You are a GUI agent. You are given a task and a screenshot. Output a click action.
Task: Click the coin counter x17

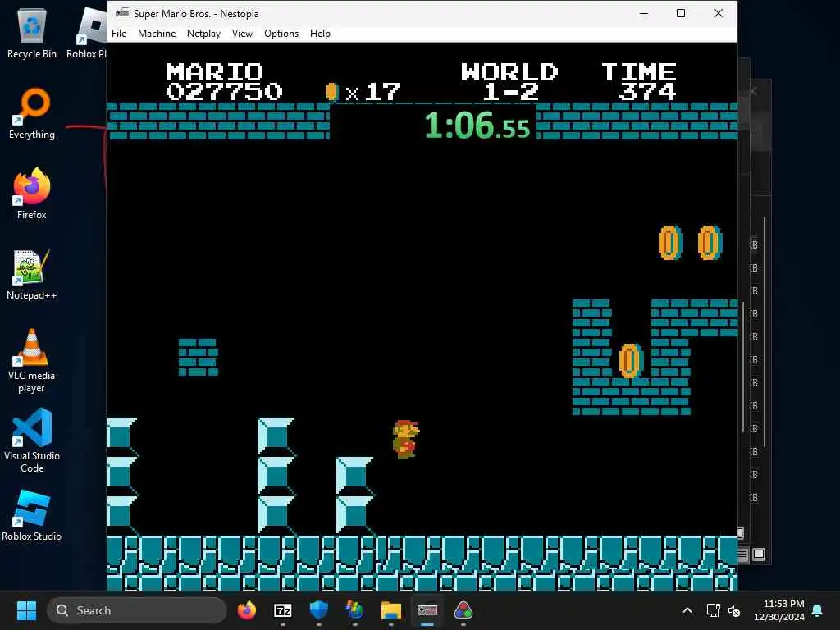coord(363,92)
